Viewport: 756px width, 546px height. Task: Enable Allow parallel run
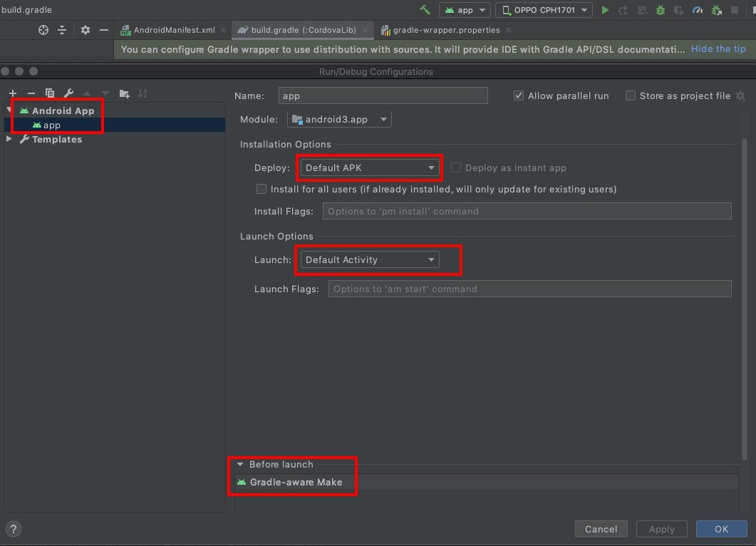pos(518,96)
